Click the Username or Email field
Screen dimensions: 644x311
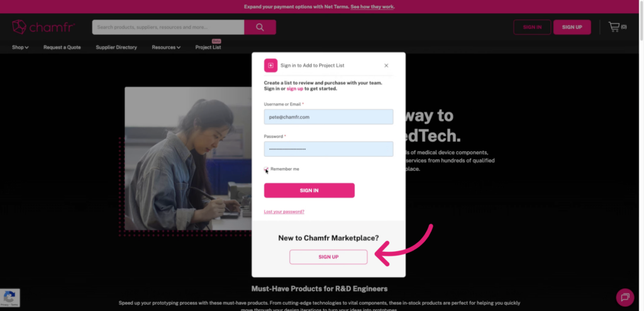point(328,116)
